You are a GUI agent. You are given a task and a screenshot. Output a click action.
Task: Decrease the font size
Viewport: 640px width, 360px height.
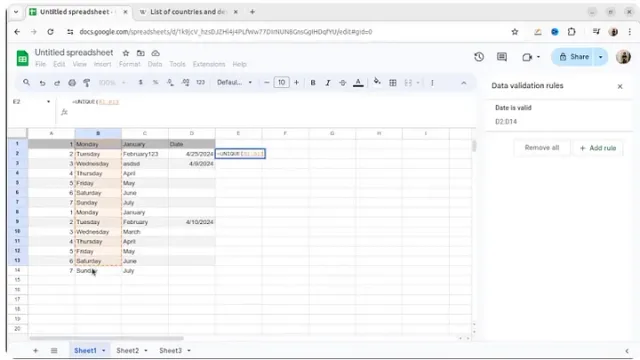pos(267,82)
